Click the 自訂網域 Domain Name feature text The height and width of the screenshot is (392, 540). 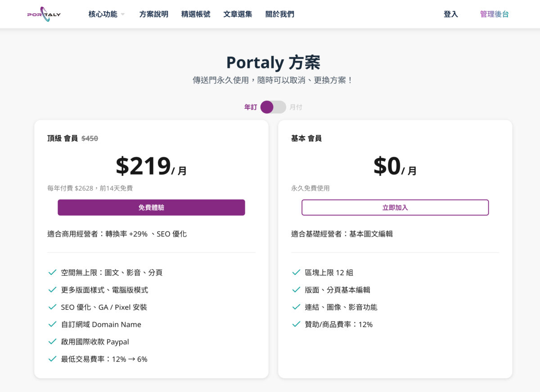[101, 325]
